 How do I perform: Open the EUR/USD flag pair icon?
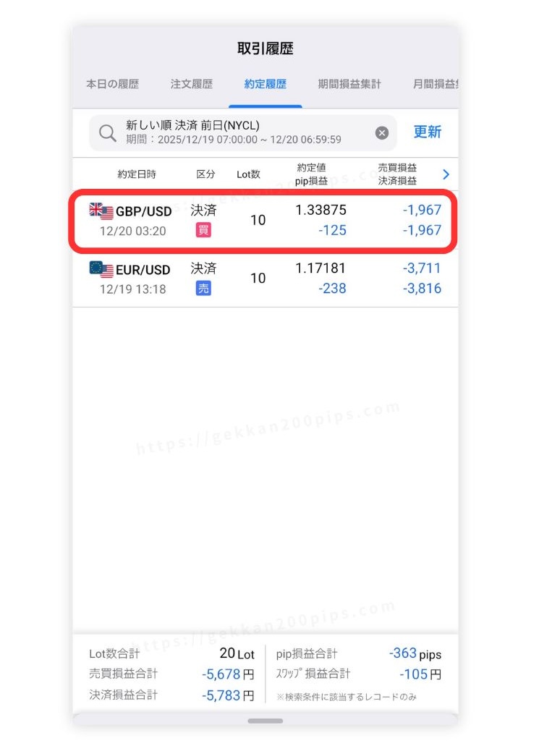[101, 269]
